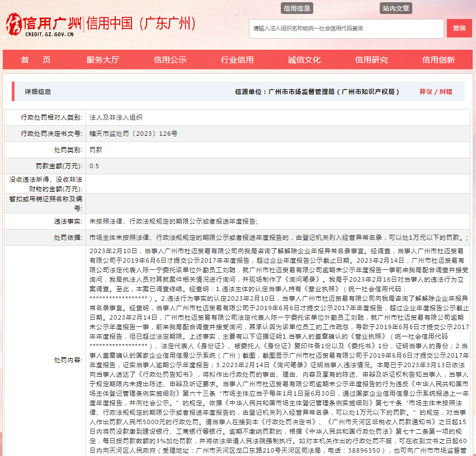Image resolution: width=476 pixels, height=456 pixels.
Task: Click the 信源单位 source agency text
Action: (317, 92)
